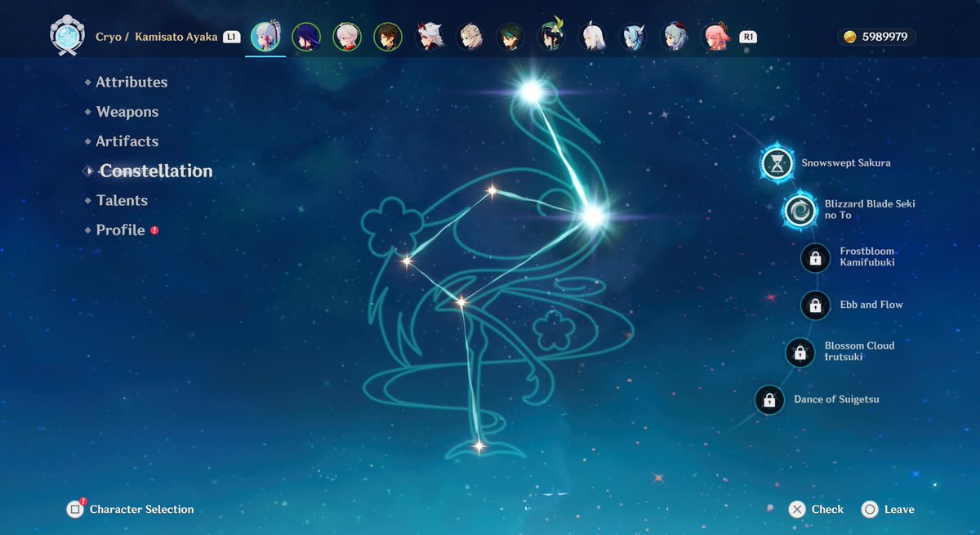Viewport: 980px width, 535px height.
Task: Open the Attributes menu
Action: pos(131,82)
